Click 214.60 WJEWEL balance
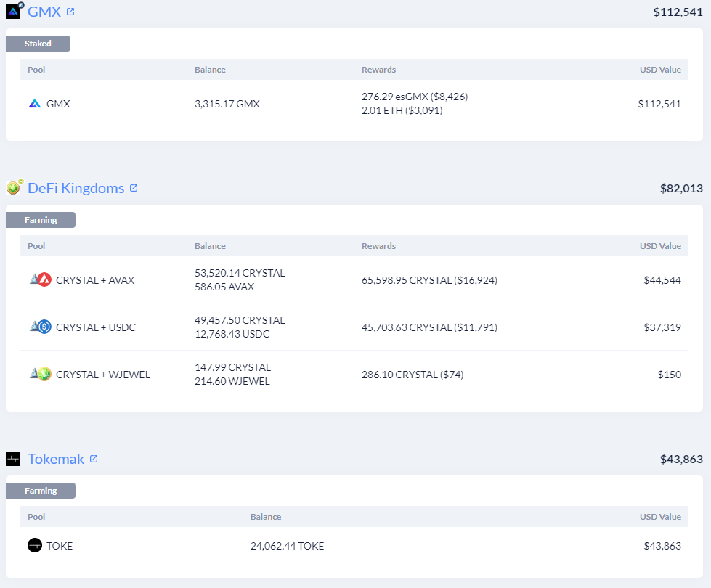711x588 pixels. [x=232, y=381]
